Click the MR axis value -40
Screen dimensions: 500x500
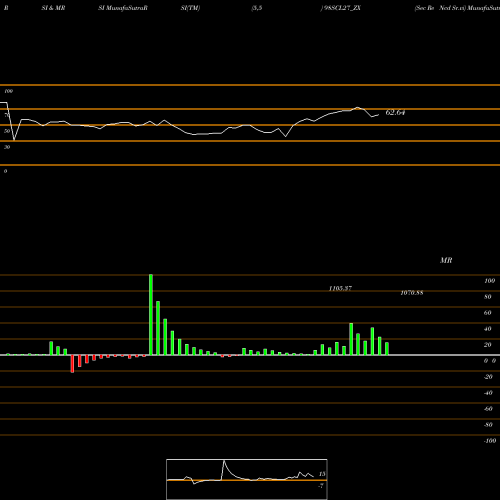tap(488, 393)
